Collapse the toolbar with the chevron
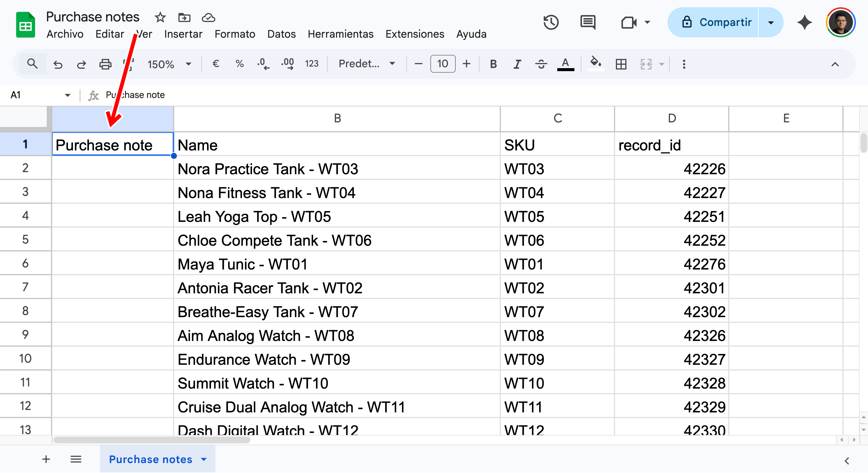 tap(835, 65)
